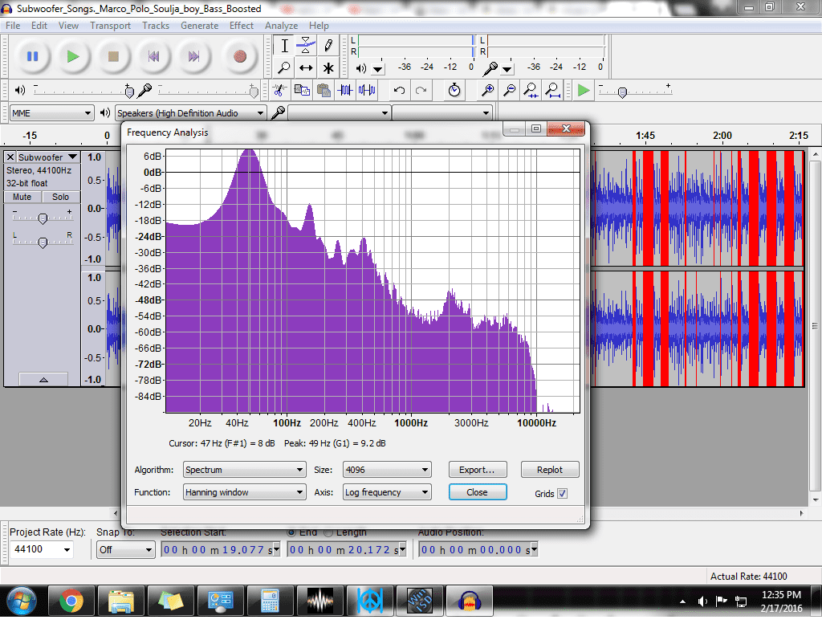The height and width of the screenshot is (644, 822).
Task: Open the Edit menu
Action: (39, 26)
